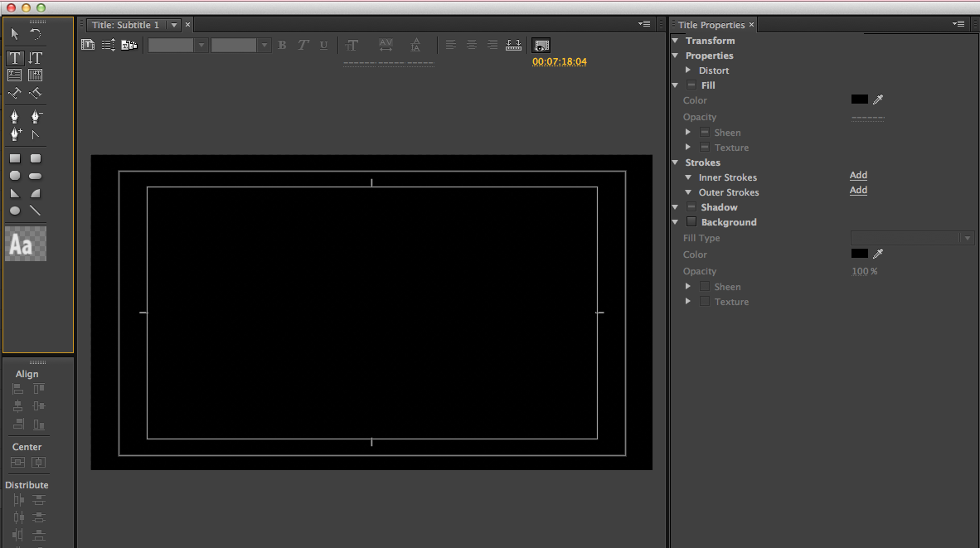Open the title Templates dialog

pos(129,45)
